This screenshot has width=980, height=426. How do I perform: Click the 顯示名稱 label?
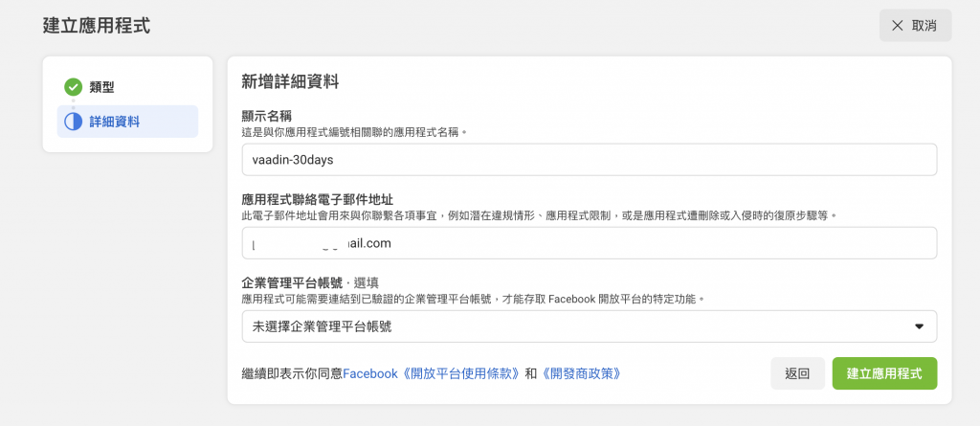point(267,117)
